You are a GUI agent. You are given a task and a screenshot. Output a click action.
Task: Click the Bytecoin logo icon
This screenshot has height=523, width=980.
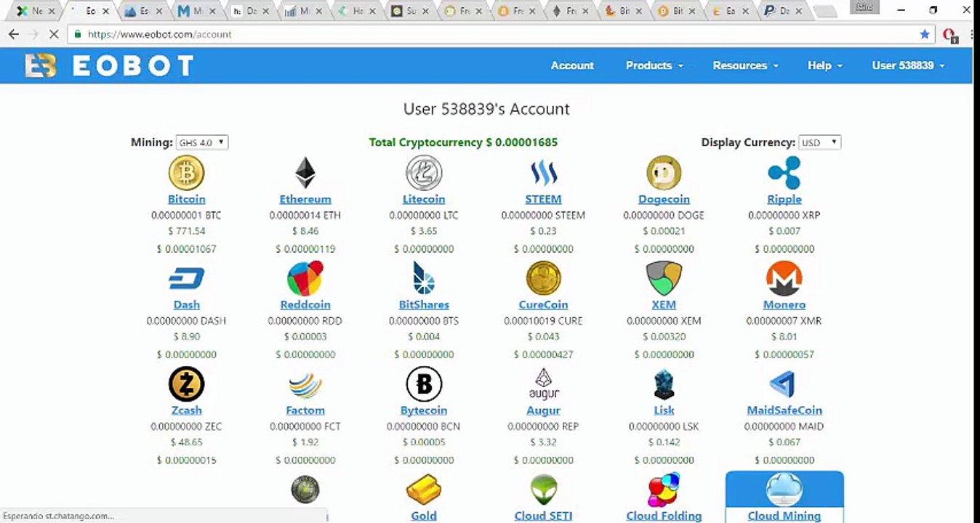[x=424, y=384]
